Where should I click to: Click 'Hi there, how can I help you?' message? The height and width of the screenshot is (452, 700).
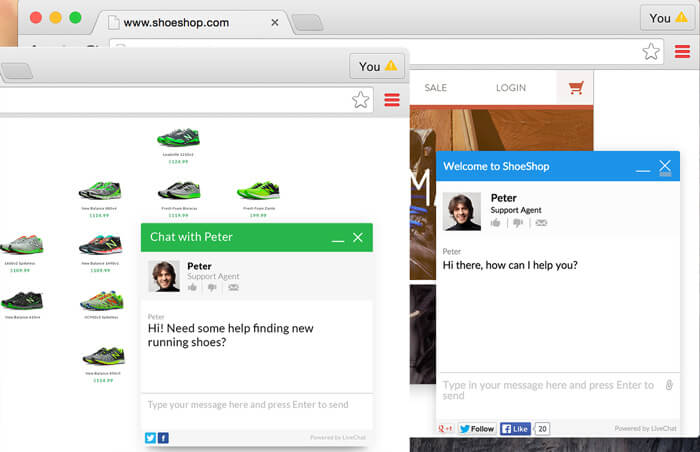(x=510, y=265)
